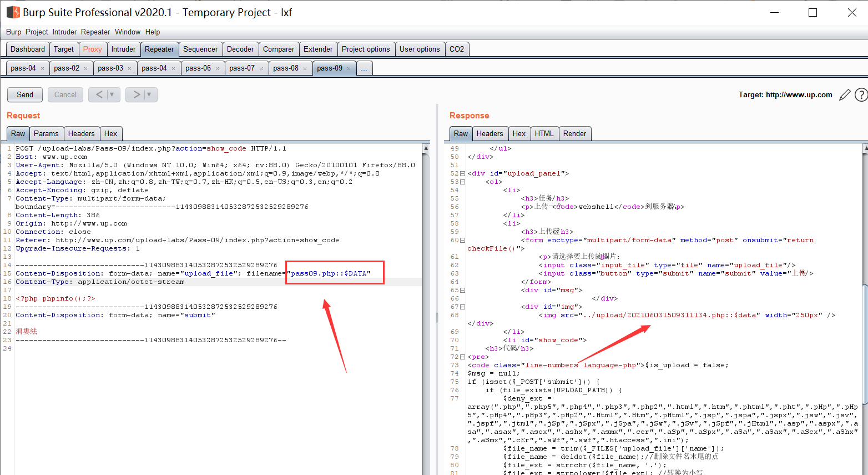Show request Params view
The image size is (868, 475).
[46, 133]
